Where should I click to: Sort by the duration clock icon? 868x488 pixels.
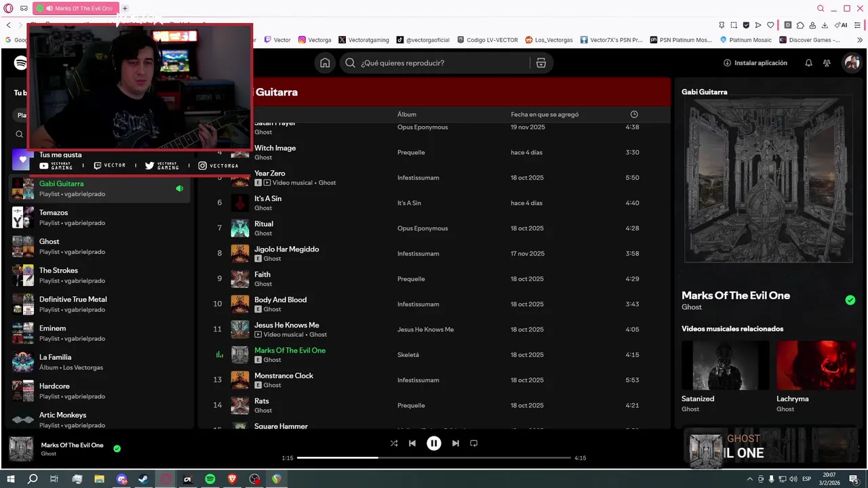tap(634, 115)
